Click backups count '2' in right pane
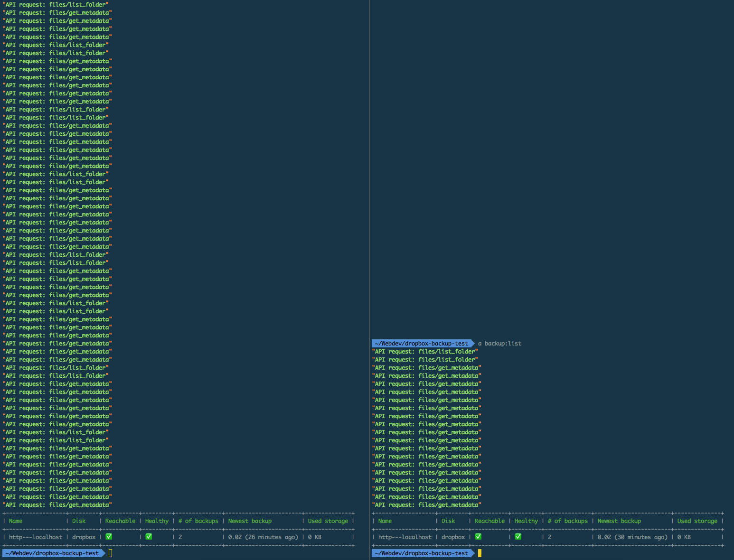This screenshot has width=734, height=560. [550, 537]
